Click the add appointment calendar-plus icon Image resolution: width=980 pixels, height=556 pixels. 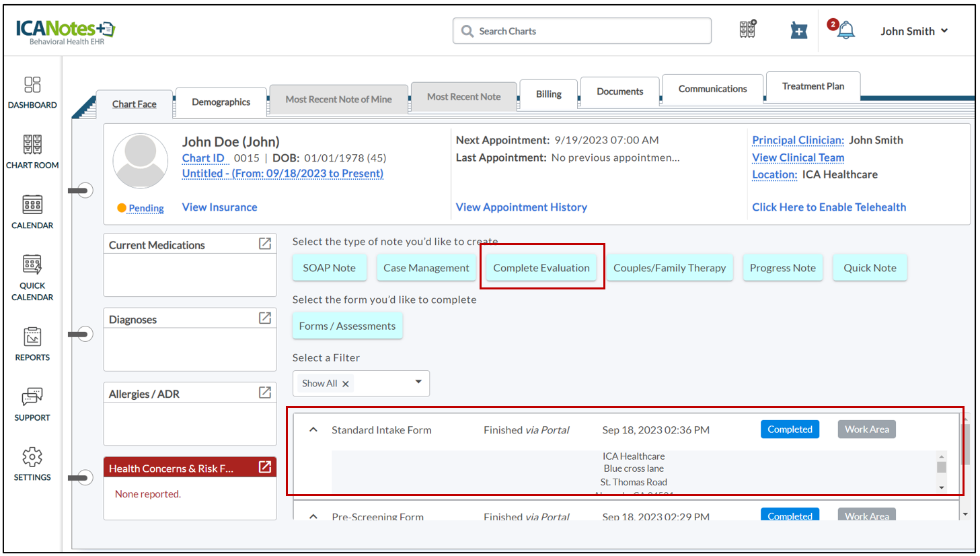pos(798,30)
